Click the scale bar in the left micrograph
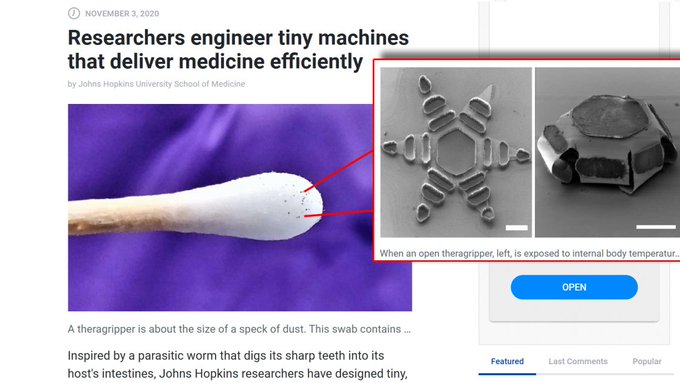 coord(517,228)
